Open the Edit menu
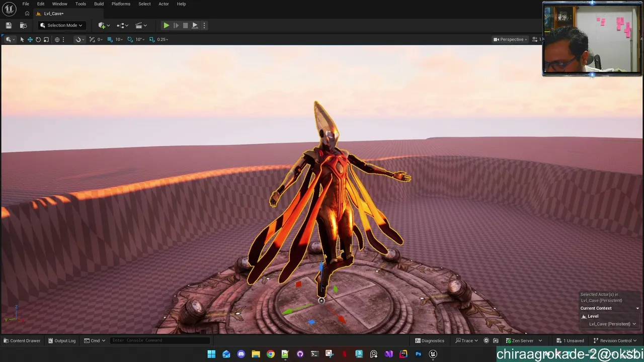 pos(41,4)
